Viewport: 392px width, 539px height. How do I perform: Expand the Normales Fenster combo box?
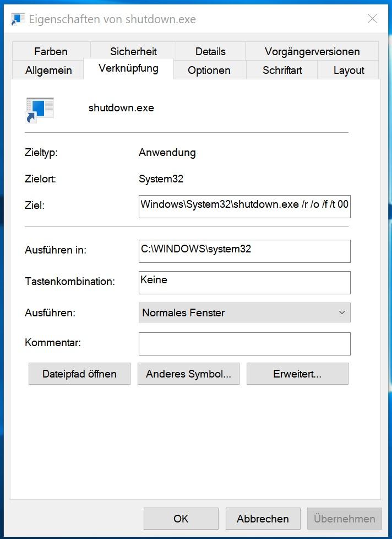(x=244, y=312)
